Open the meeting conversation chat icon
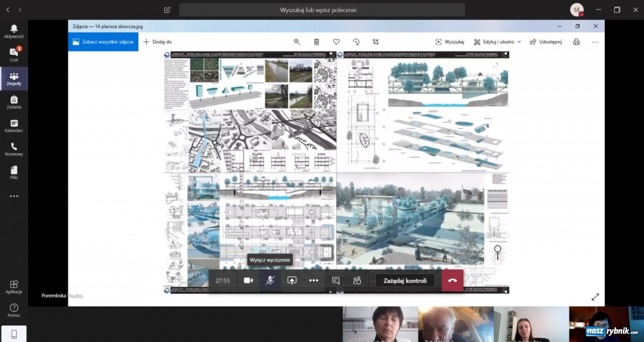The image size is (644, 342). 336,280
